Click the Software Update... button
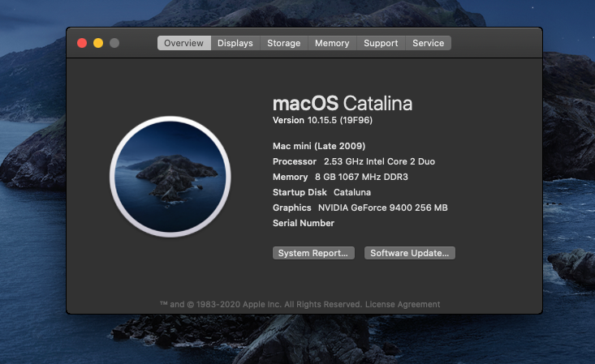The width and height of the screenshot is (595, 364). pyautogui.click(x=410, y=253)
